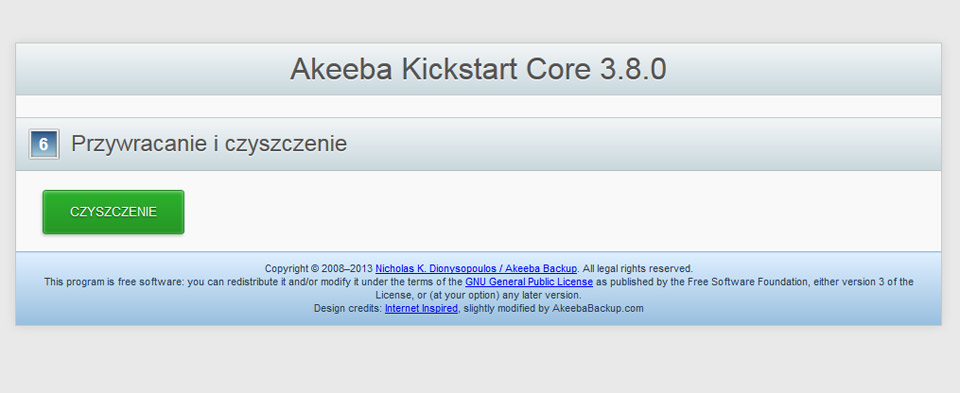
Task: Open the GNU General Public License link
Action: pyautogui.click(x=529, y=282)
